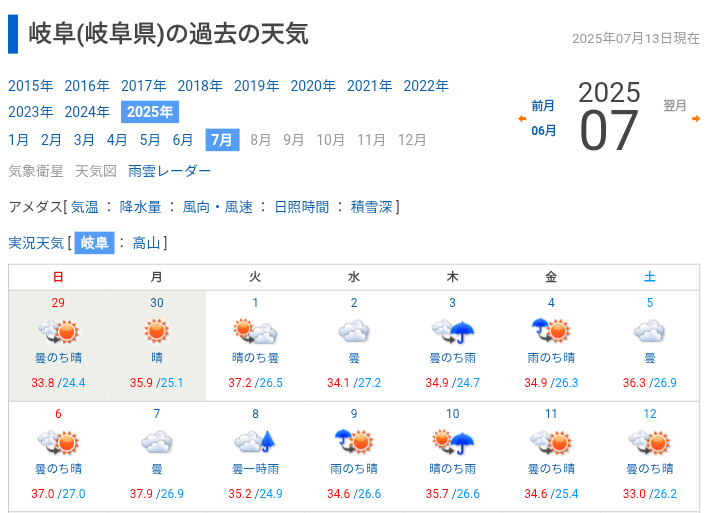The image size is (720, 513).
Task: Click the weather icon for July 11
Action: point(551,443)
